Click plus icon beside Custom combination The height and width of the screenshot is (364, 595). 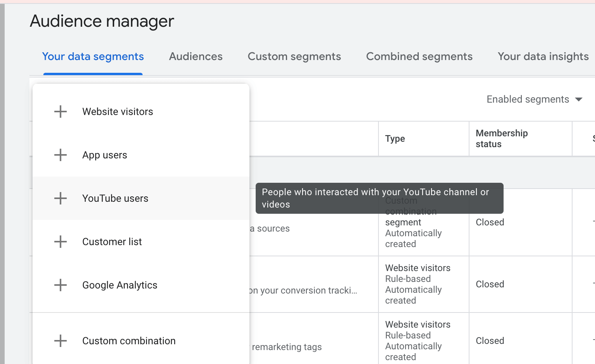click(60, 341)
